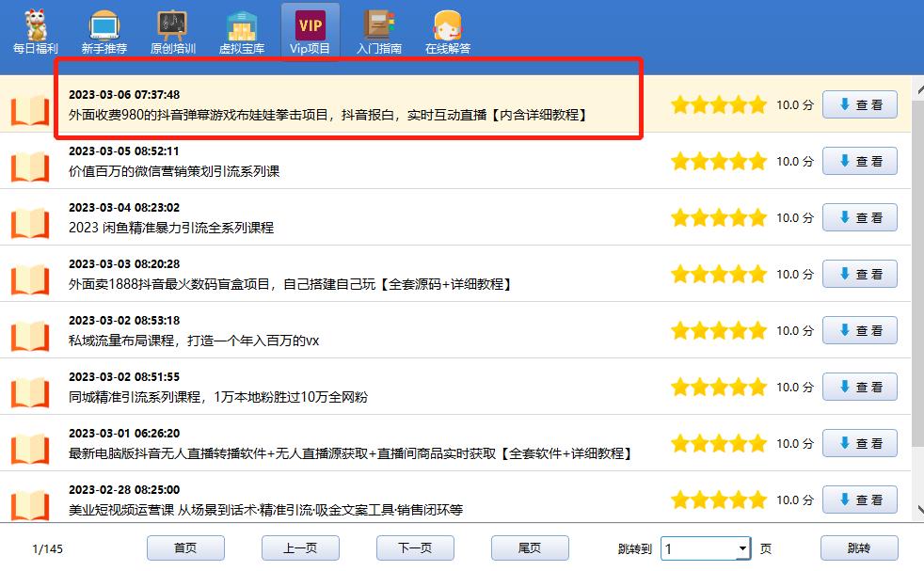Click star rating of 微信营销策划 row

(x=718, y=162)
